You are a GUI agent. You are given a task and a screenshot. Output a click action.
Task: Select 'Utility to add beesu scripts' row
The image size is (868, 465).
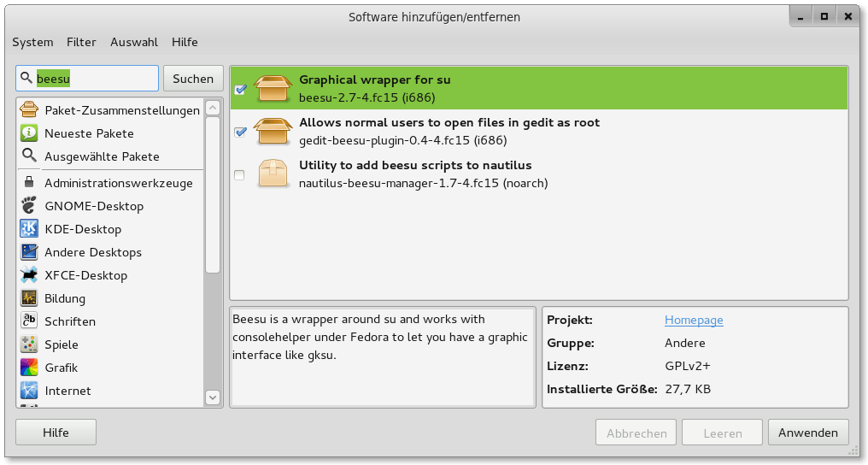(x=538, y=174)
